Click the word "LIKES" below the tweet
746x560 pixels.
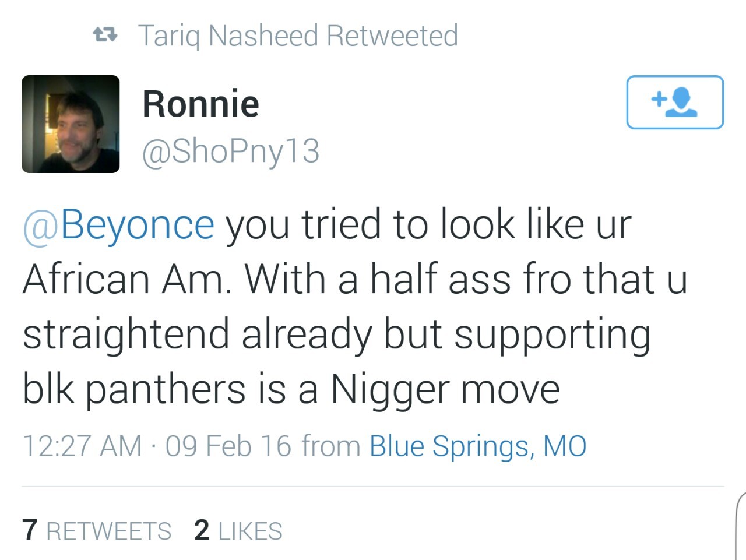coord(250,531)
